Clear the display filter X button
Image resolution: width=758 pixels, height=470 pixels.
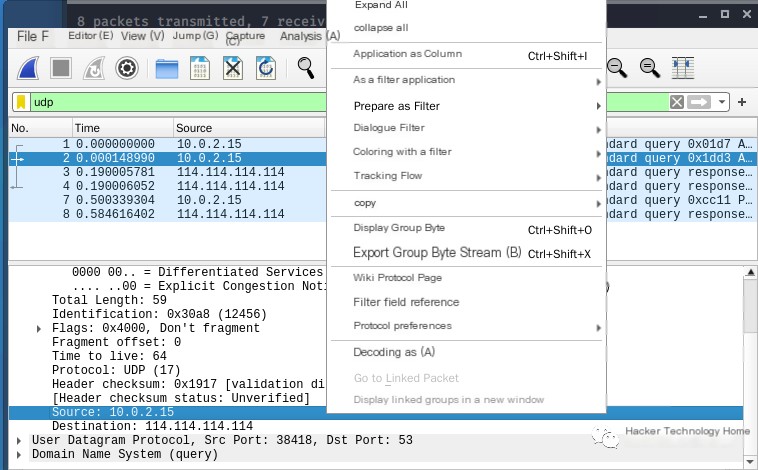point(677,102)
